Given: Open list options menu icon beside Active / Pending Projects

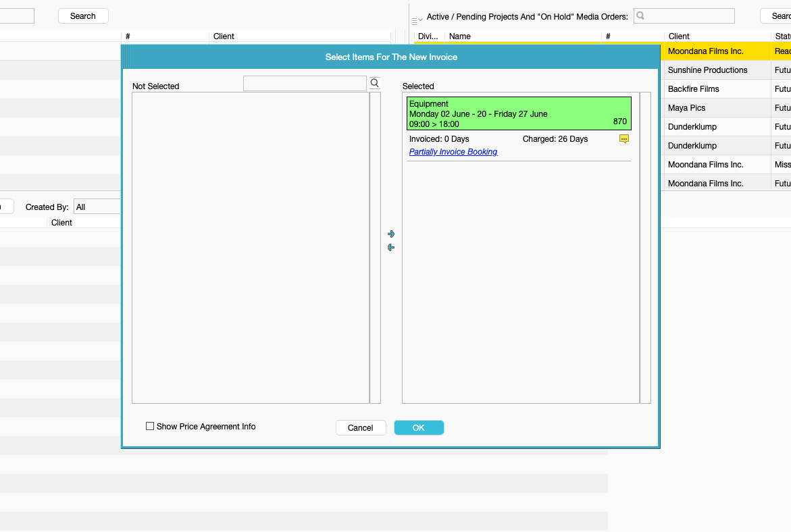Looking at the screenshot, I should point(417,21).
